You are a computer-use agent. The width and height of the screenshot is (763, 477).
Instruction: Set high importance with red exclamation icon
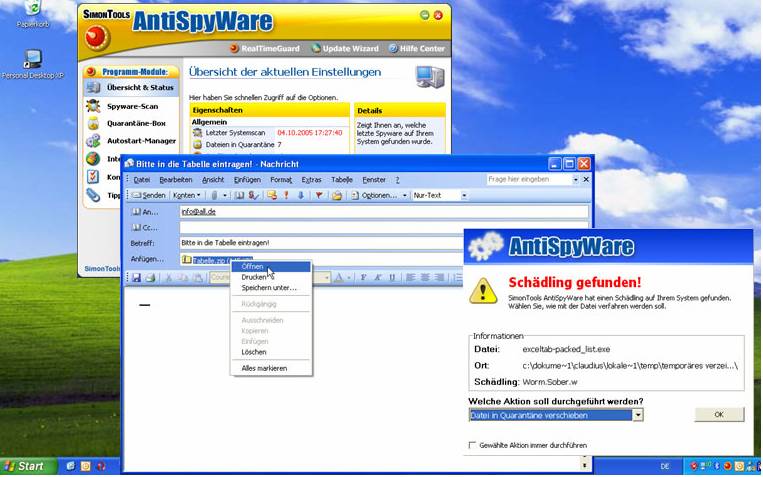tap(286, 195)
